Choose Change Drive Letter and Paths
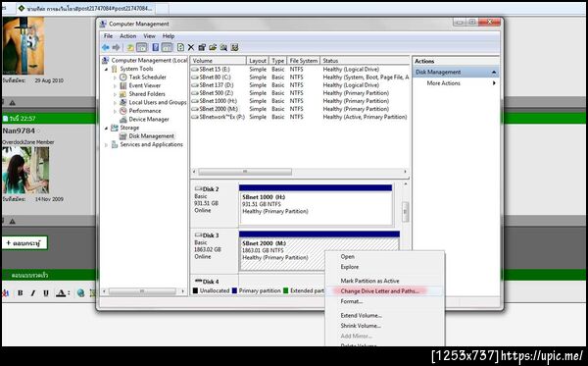 click(x=380, y=291)
